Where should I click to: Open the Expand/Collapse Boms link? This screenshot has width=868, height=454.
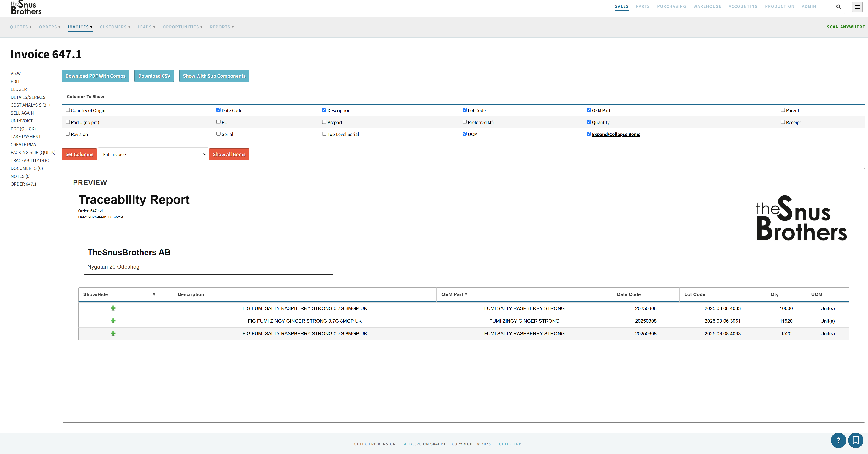[616, 134]
